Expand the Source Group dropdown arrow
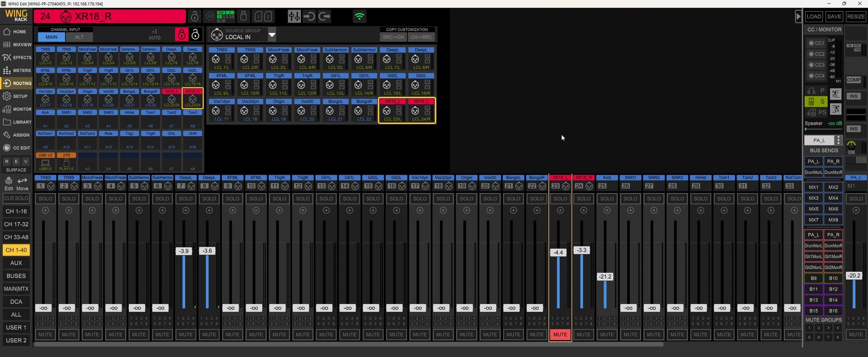This screenshot has width=868, height=357. tap(272, 34)
